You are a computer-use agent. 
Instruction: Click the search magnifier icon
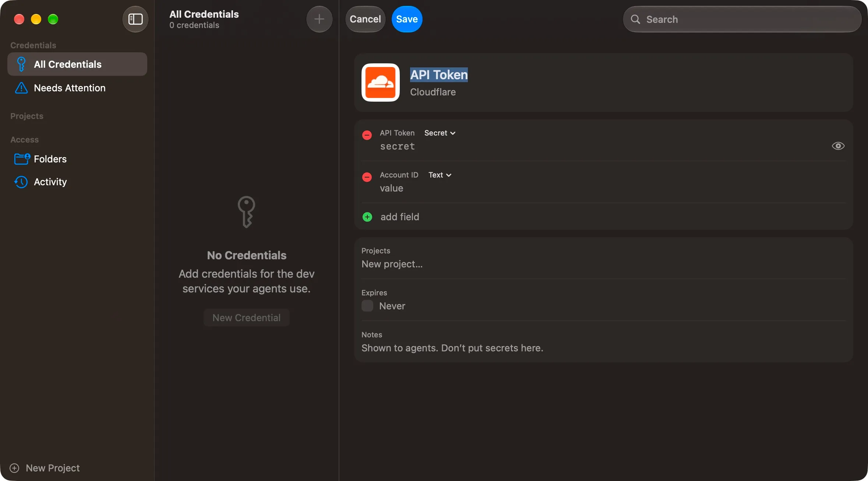pyautogui.click(x=635, y=19)
